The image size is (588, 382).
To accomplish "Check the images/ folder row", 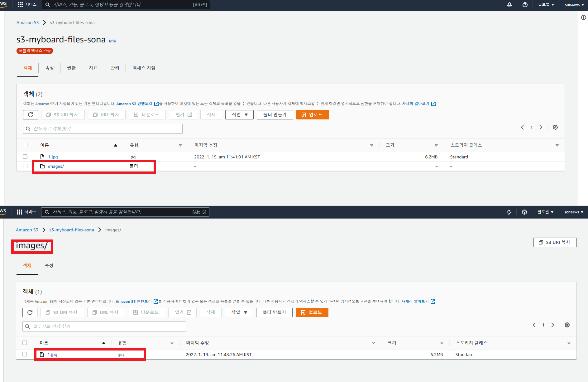I will click(x=25, y=166).
